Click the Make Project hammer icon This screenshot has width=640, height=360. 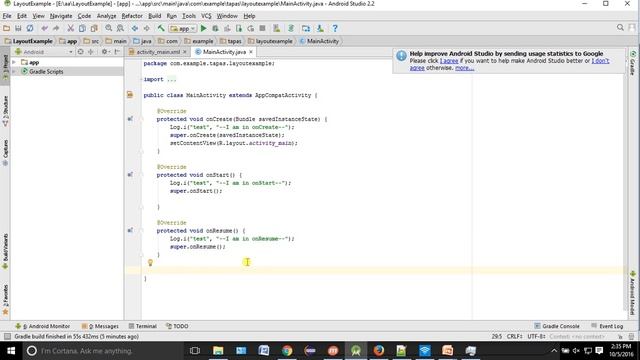[161, 29]
